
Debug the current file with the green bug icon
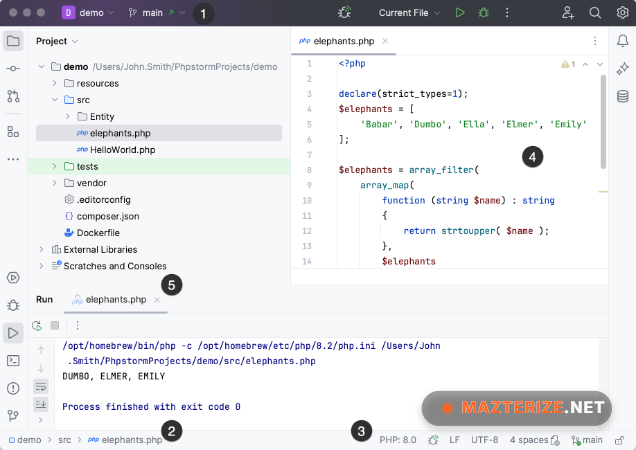tap(483, 13)
